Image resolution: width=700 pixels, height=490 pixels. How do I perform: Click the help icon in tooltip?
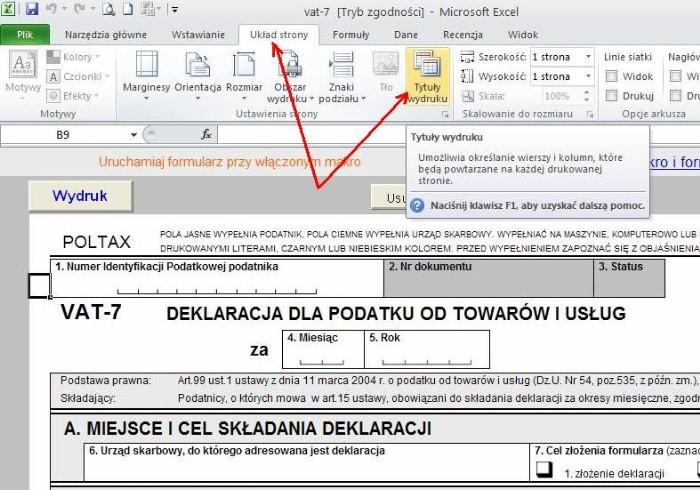point(417,205)
